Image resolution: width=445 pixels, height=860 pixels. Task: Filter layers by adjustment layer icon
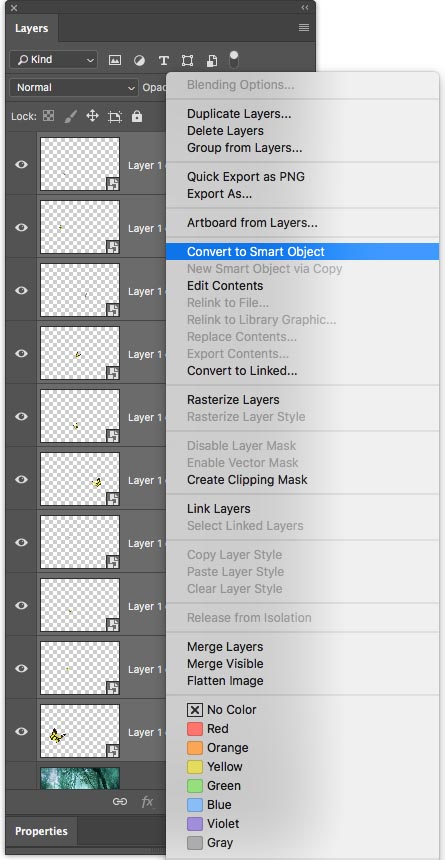pyautogui.click(x=139, y=60)
